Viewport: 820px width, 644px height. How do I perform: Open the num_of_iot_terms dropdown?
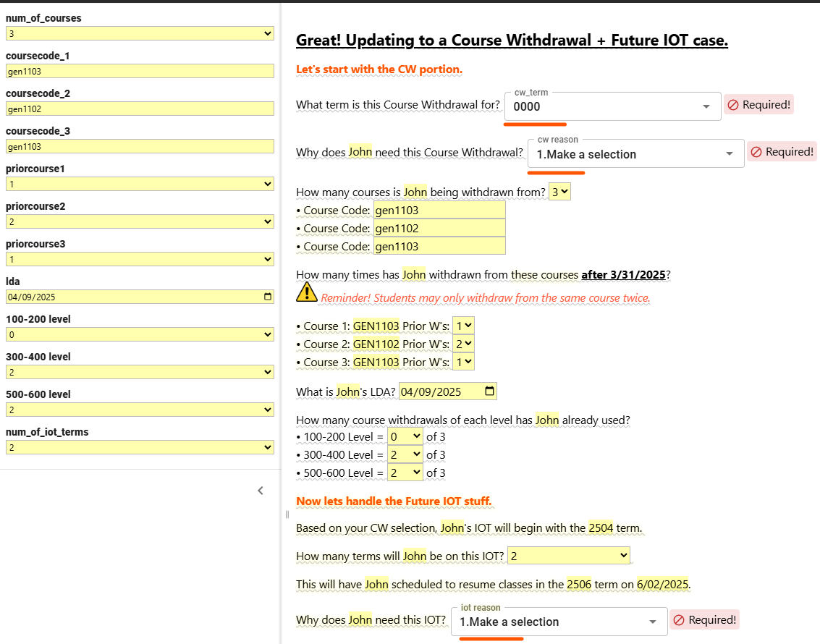tap(140, 447)
